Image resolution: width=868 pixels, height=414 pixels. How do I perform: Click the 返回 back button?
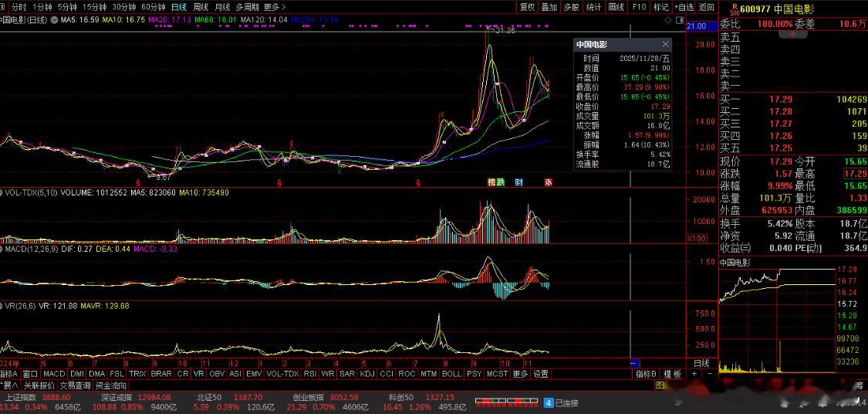tap(706, 7)
